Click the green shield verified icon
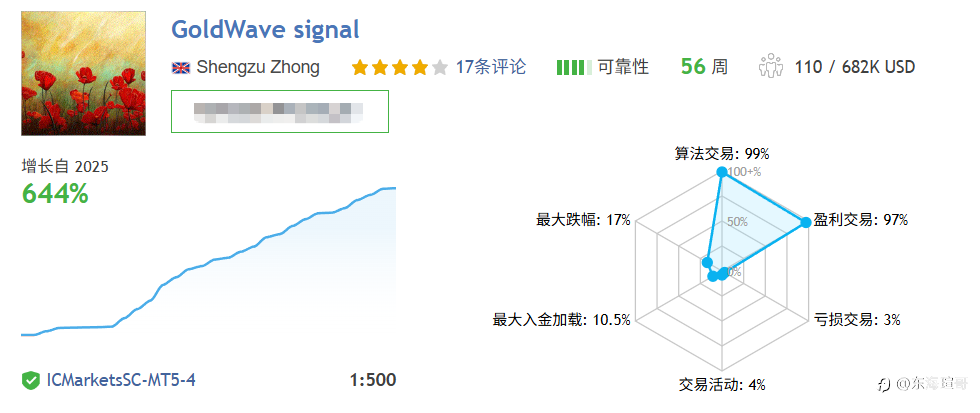The image size is (980, 413). [31, 380]
